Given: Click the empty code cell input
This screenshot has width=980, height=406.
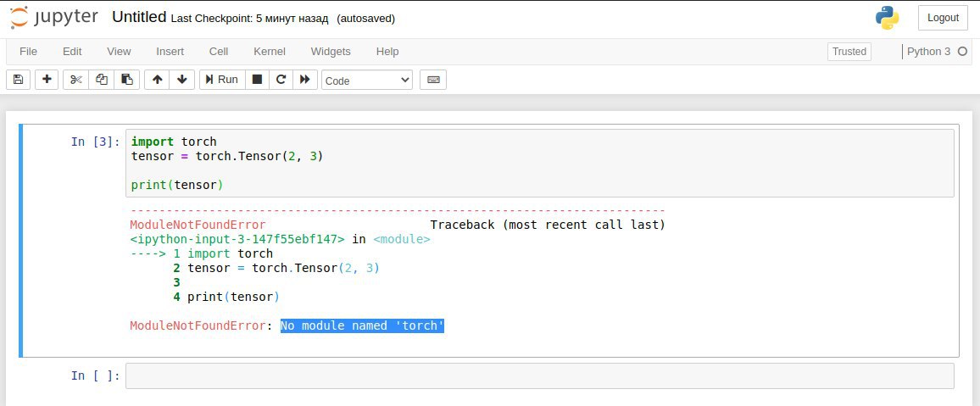Looking at the screenshot, I should (540, 375).
